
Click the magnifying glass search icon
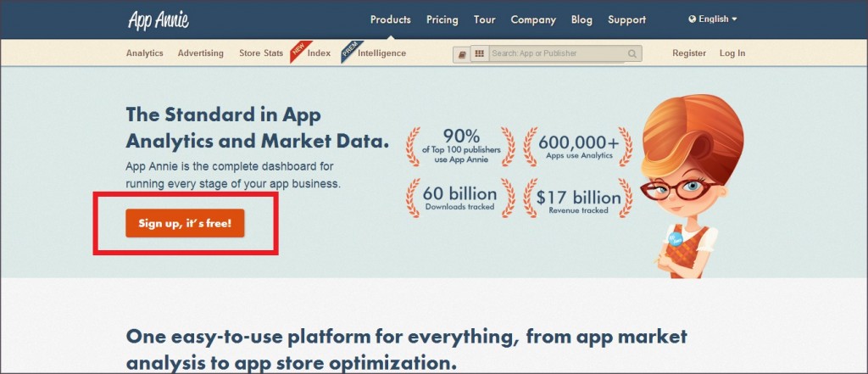click(x=632, y=53)
